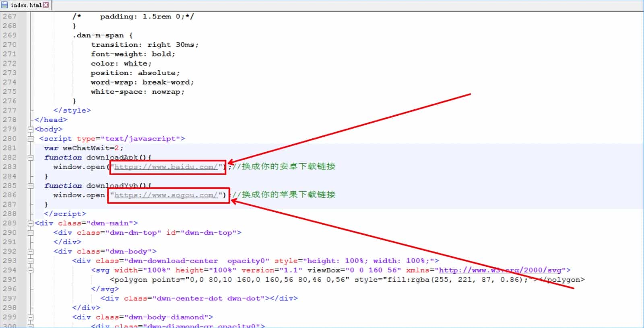Click the '.dan-m-span {' selector text
Screen dimensions: 644x328
point(103,35)
